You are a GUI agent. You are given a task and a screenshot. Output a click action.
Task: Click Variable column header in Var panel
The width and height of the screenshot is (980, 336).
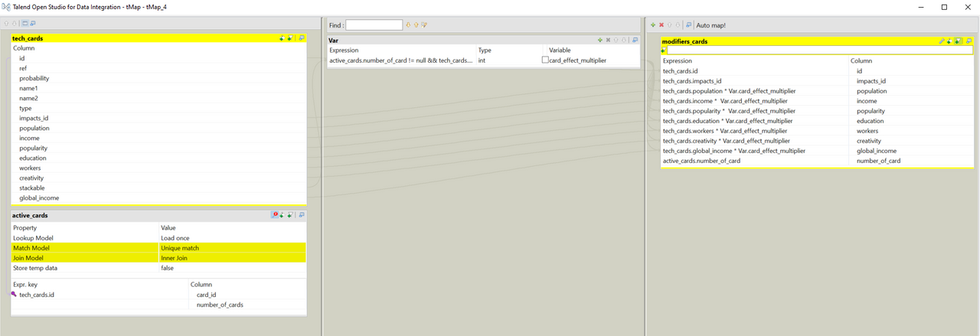pos(560,50)
